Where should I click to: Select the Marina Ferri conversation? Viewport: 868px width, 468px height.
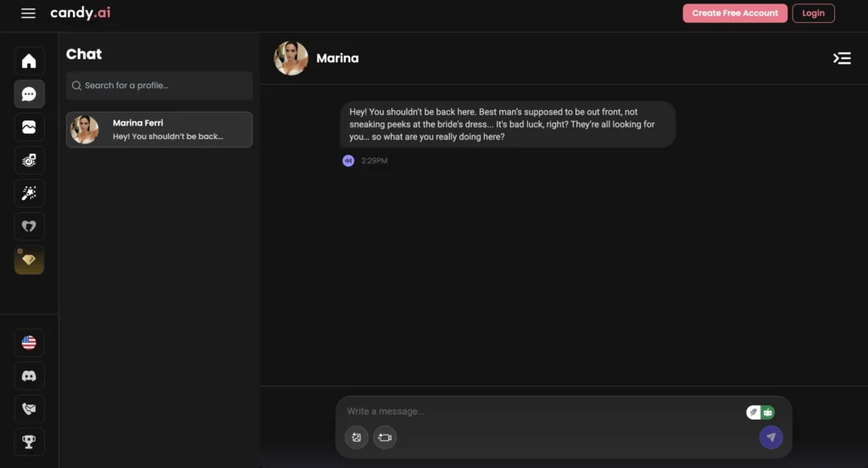coord(159,130)
